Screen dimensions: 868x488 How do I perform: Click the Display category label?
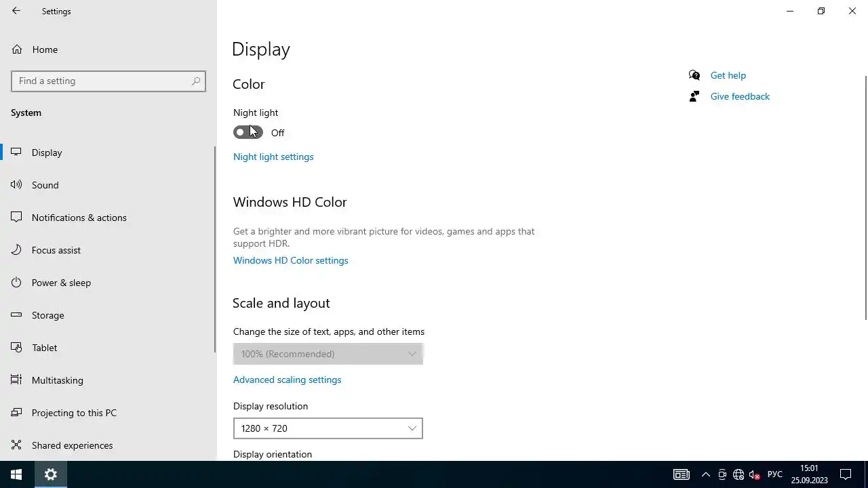47,152
